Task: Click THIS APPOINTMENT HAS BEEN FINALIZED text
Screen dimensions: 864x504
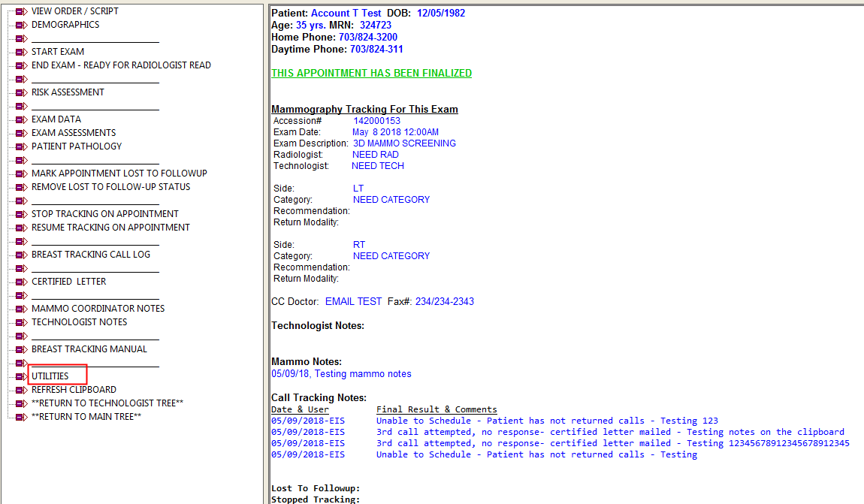Action: click(371, 74)
